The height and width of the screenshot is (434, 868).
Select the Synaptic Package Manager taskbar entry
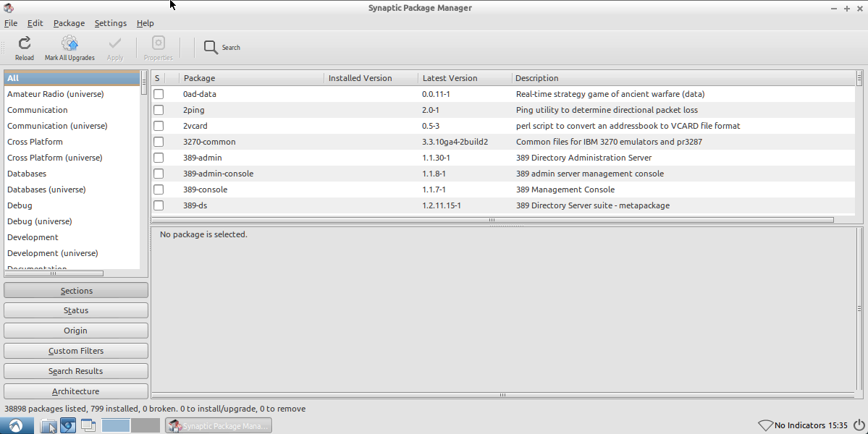217,425
